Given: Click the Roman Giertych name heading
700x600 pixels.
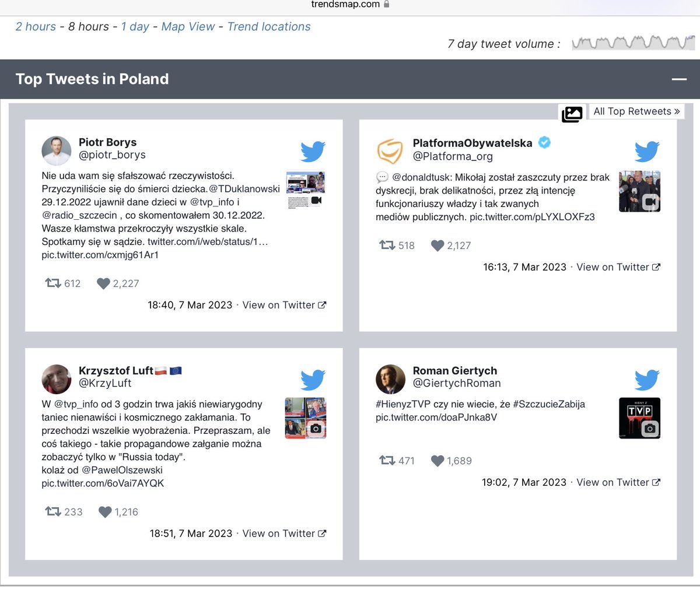Looking at the screenshot, I should point(455,371).
